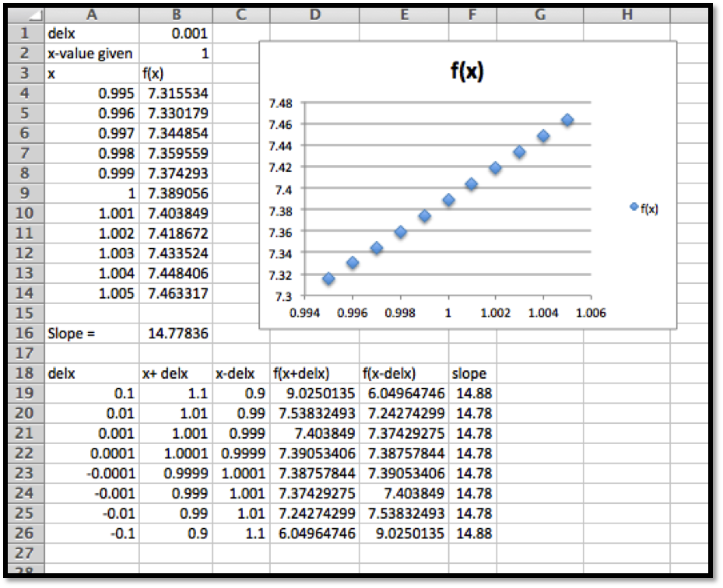Select the lowest data point in chart

click(328, 278)
